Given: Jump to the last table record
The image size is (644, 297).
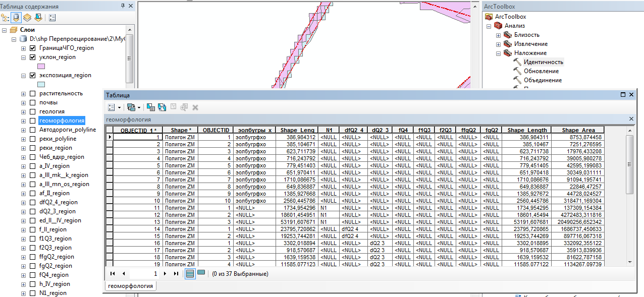Looking at the screenshot, I should point(176,273).
